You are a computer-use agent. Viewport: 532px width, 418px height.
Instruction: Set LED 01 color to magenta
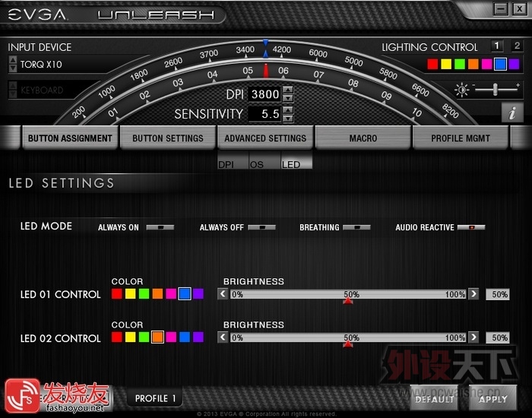pyautogui.click(x=171, y=294)
